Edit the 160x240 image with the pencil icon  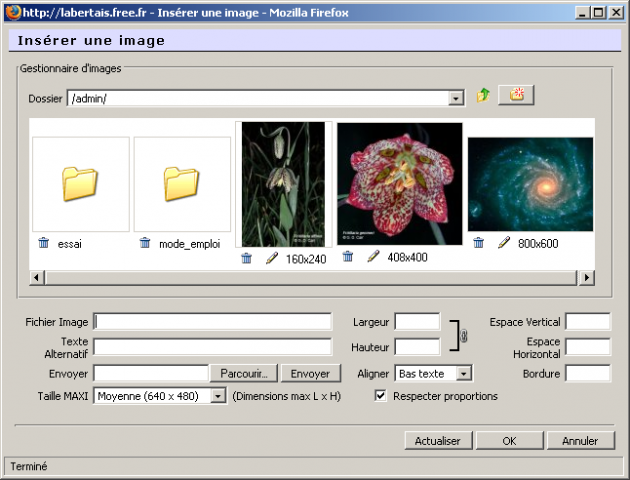tap(272, 258)
